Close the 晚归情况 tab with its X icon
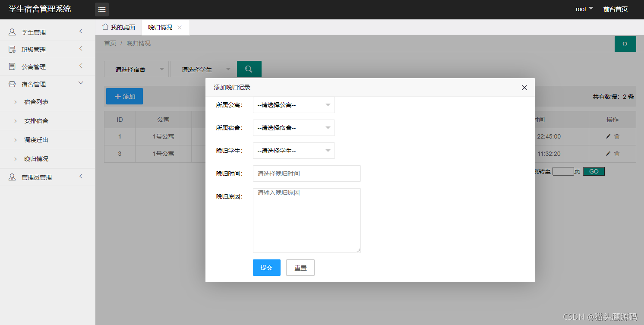This screenshot has width=644, height=325. click(x=180, y=27)
